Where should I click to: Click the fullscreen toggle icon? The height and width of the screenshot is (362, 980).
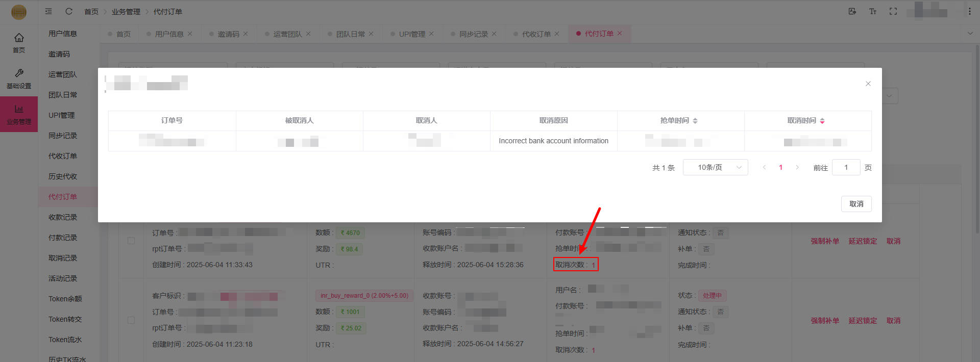coord(893,11)
